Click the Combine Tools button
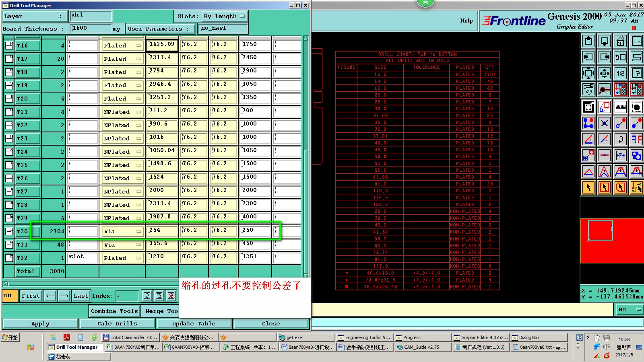 [x=114, y=311]
